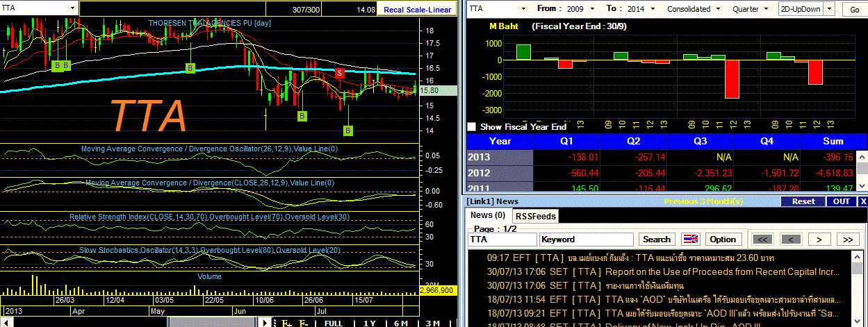
Task: Click the Q3 column header
Action: (x=700, y=141)
